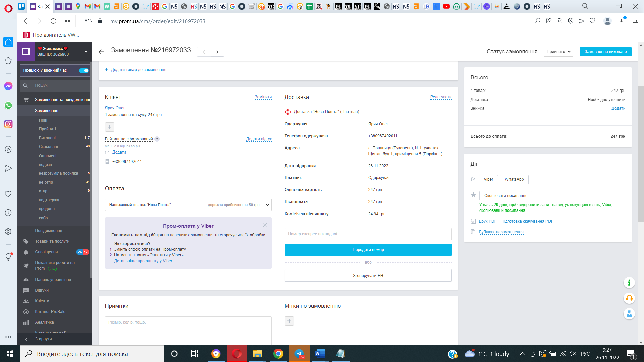Collapse sidebar with 'Згорнути'

click(43, 339)
